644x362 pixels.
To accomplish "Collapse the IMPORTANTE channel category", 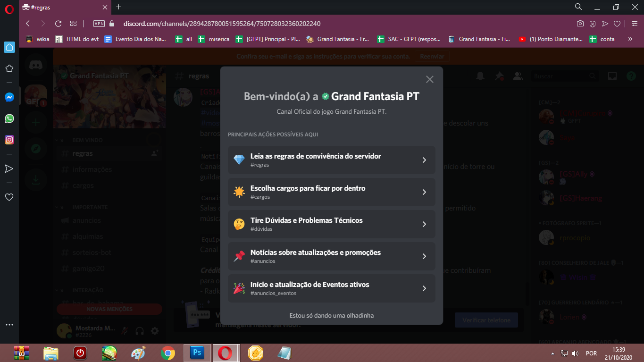I will 90,207.
